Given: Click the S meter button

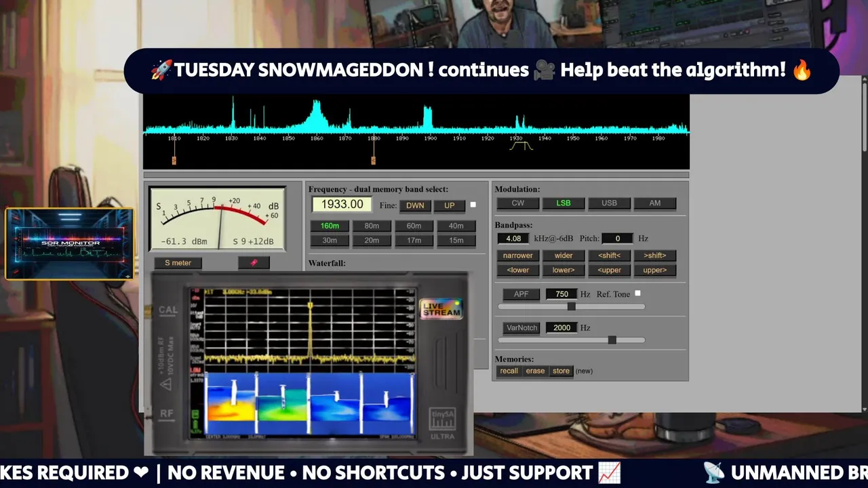Looking at the screenshot, I should pyautogui.click(x=178, y=263).
